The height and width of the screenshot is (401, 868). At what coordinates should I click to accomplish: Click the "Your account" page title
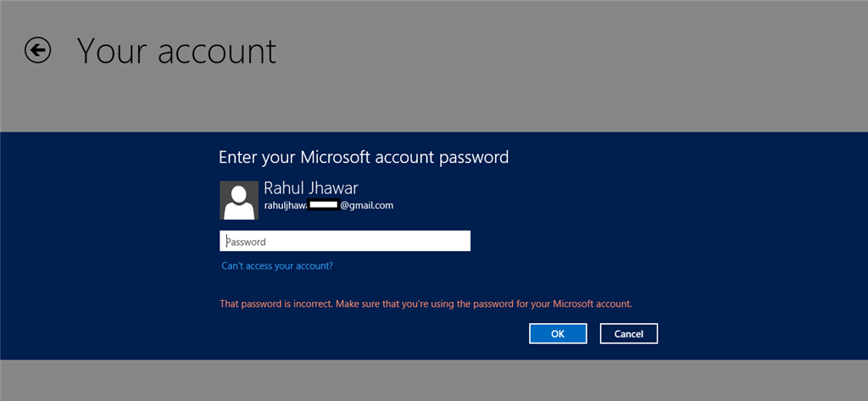[x=176, y=51]
